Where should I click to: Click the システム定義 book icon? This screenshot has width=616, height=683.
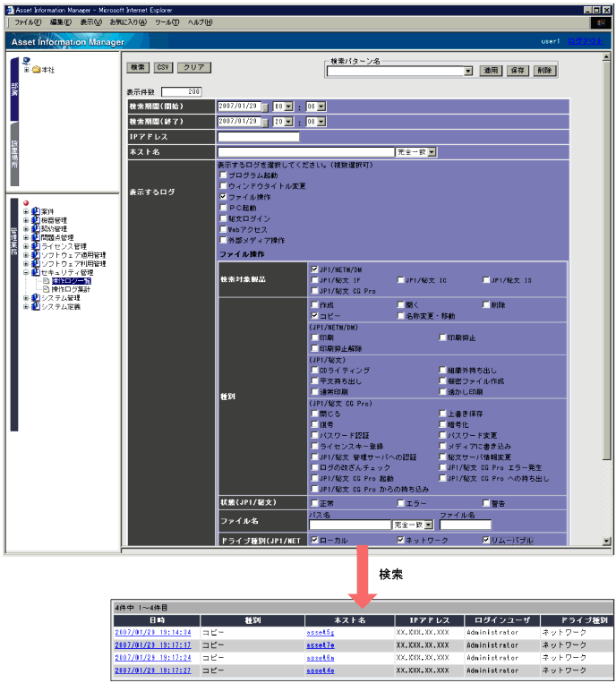(36, 307)
